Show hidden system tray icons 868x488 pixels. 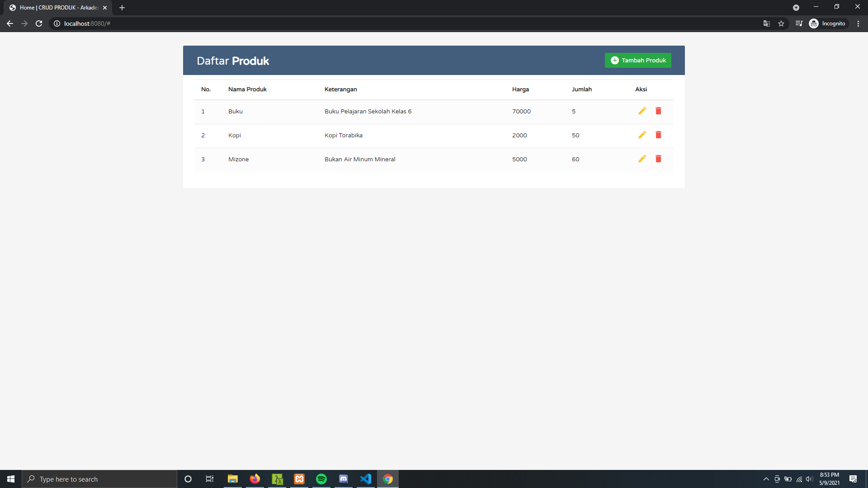766,479
